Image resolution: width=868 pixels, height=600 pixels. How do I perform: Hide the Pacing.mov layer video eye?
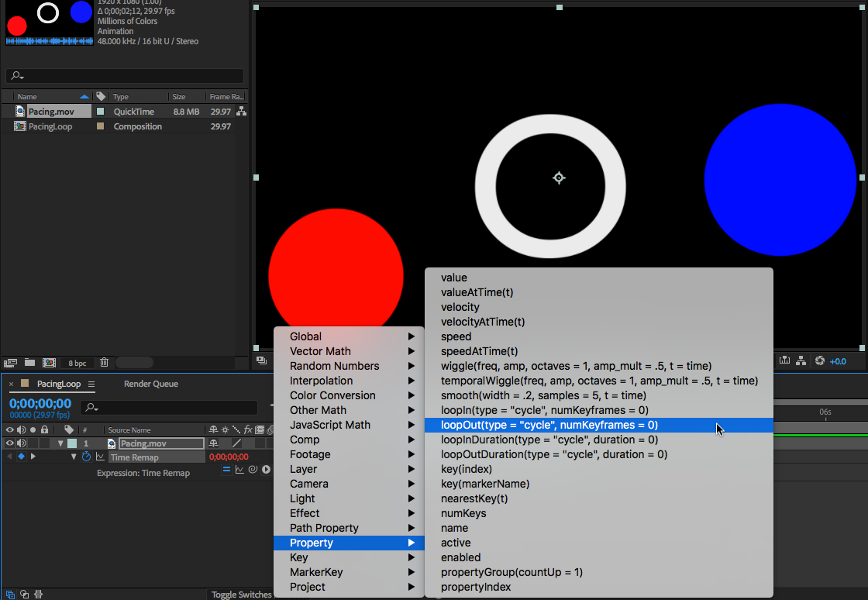[x=10, y=443]
